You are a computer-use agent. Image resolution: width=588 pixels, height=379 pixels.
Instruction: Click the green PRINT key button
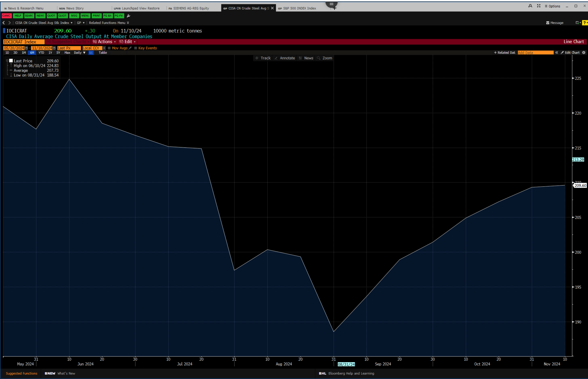click(96, 16)
